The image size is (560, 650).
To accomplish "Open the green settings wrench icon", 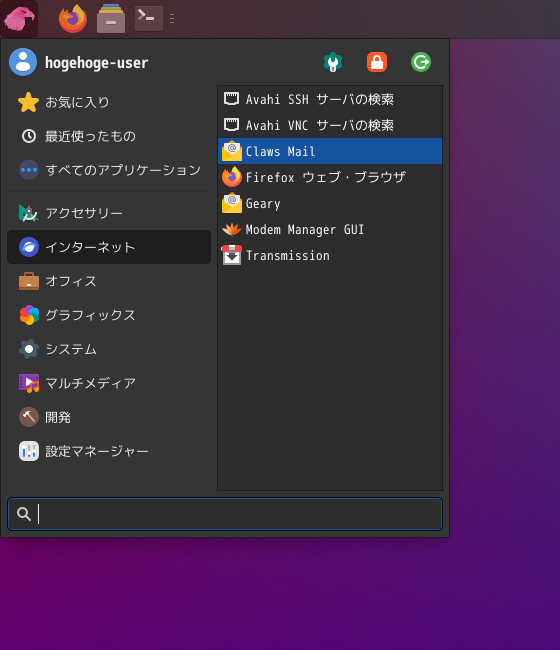I will (333, 62).
